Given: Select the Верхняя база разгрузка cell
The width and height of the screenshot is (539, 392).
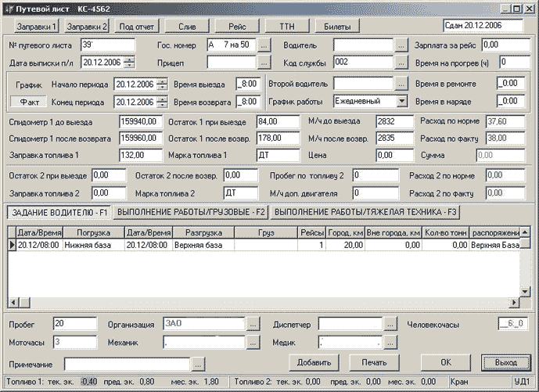Looking at the screenshot, I should tap(203, 245).
